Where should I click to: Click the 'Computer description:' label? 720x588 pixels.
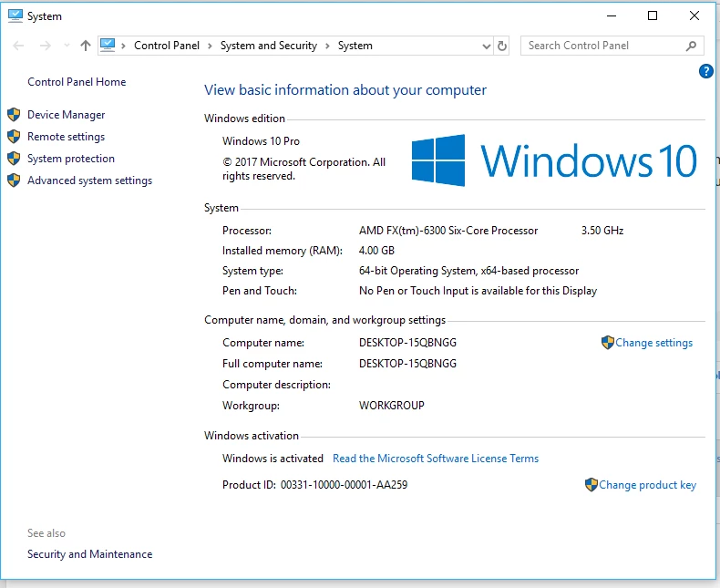pos(276,385)
